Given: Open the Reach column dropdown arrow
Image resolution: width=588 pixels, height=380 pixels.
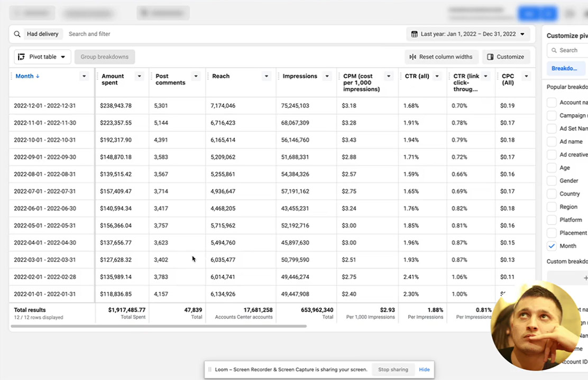Looking at the screenshot, I should click(x=267, y=76).
